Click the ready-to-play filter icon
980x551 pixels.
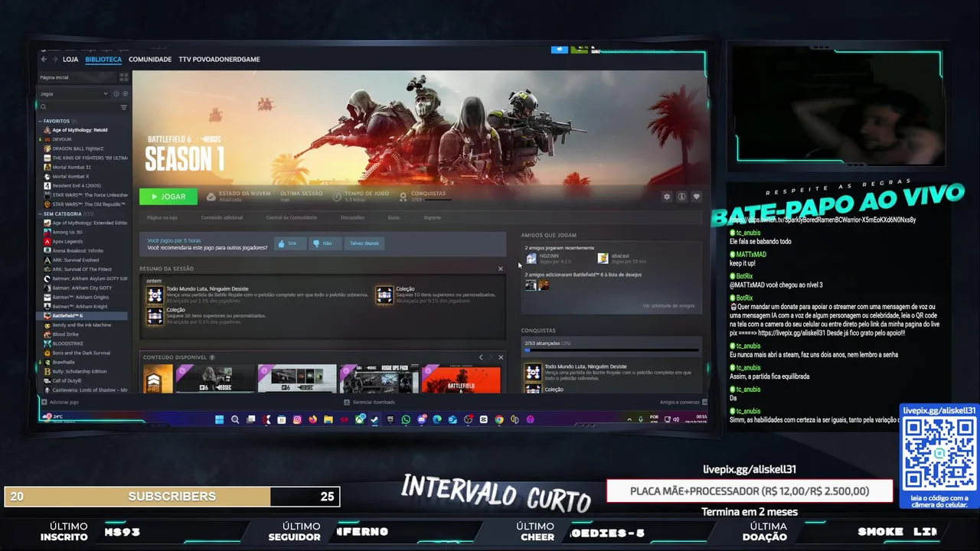(x=126, y=93)
